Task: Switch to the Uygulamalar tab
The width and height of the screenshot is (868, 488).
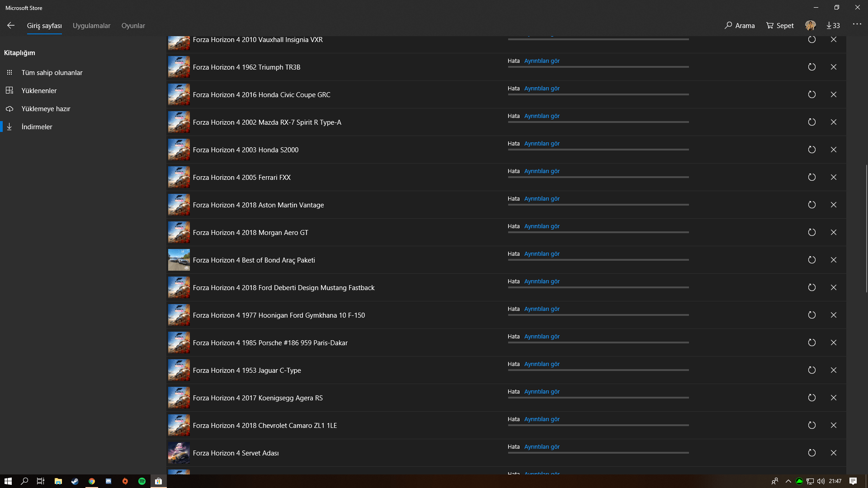Action: click(x=91, y=26)
